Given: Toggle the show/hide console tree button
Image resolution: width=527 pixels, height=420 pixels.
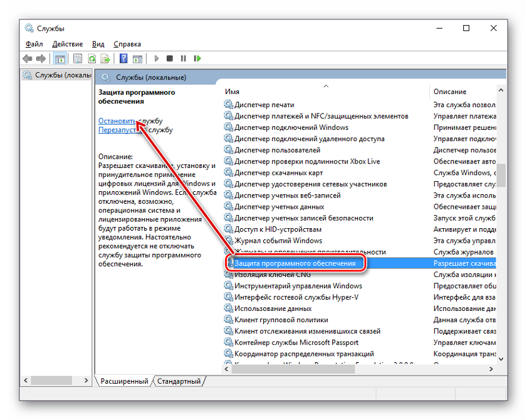Looking at the screenshot, I should tap(60, 59).
